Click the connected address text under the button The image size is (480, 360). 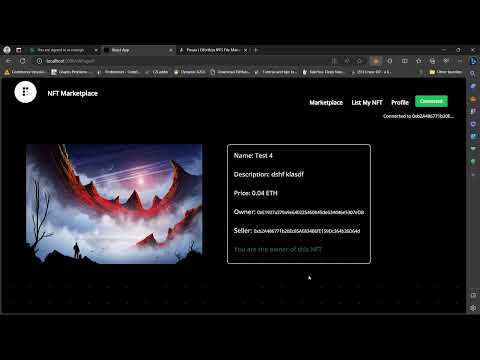pos(418,116)
